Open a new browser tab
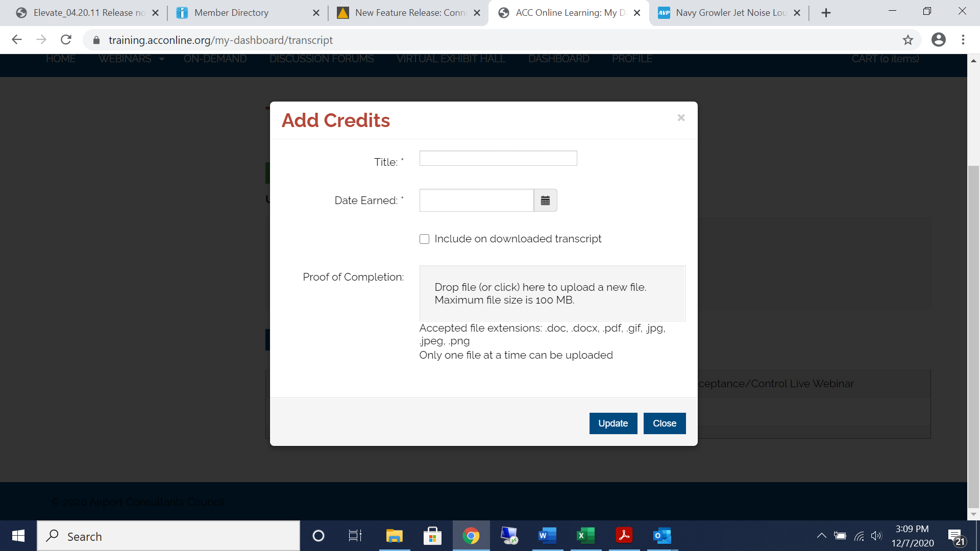 [x=826, y=13]
